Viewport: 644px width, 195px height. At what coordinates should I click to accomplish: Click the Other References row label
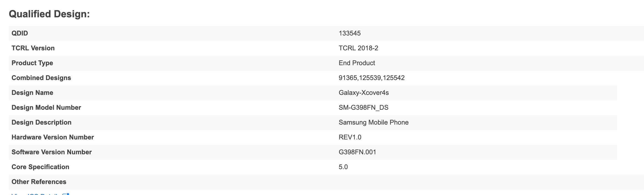(x=39, y=182)
